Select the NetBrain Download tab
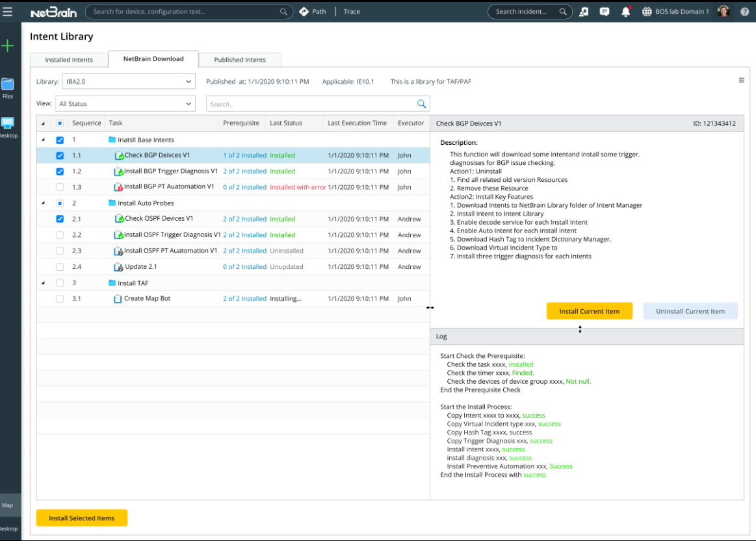Image resolution: width=756 pixels, height=541 pixels. click(x=153, y=58)
